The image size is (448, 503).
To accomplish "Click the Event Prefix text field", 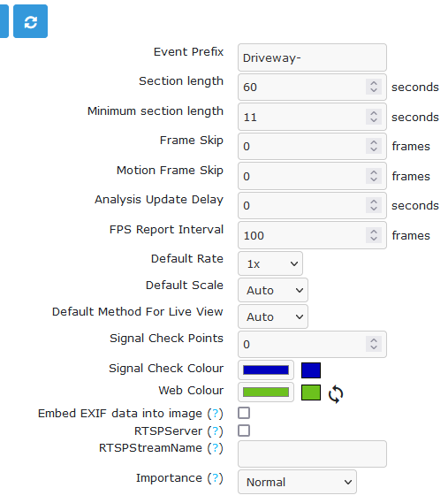I will 312,57.
